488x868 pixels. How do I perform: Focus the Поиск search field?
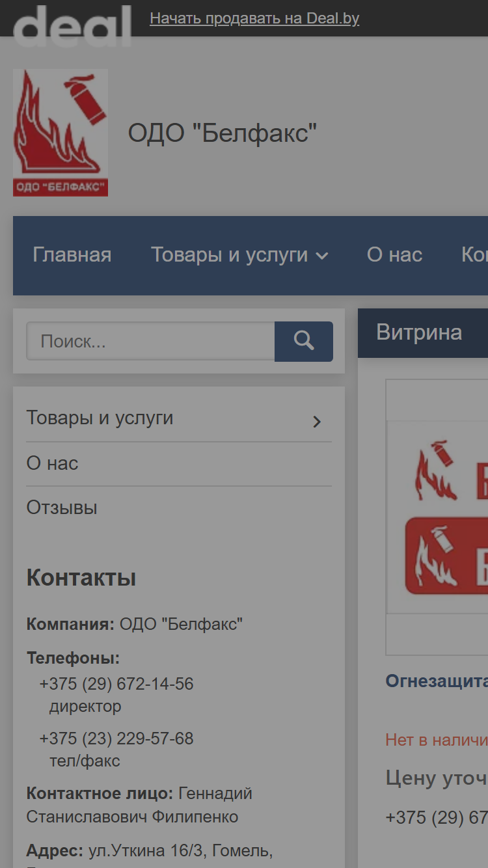tap(150, 342)
